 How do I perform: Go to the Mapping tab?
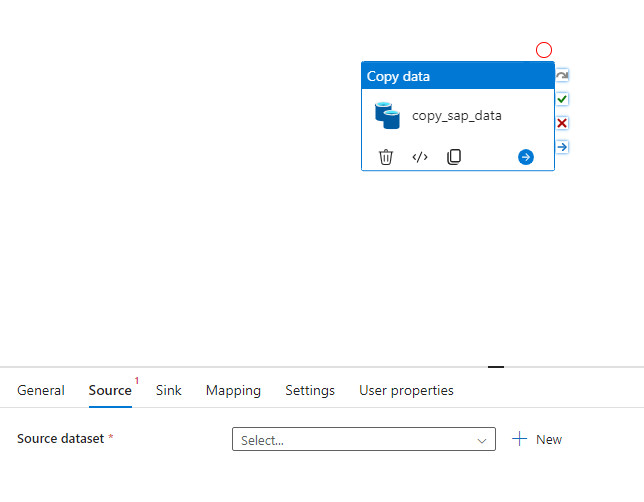[x=233, y=390]
